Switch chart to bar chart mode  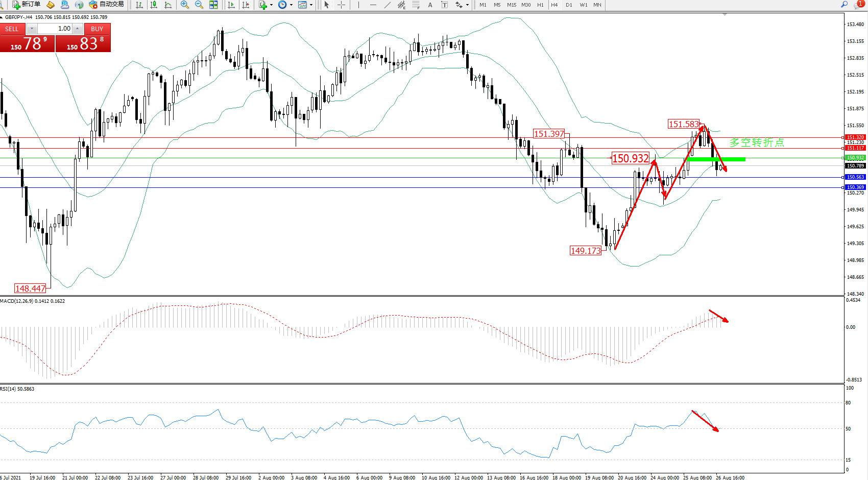click(139, 5)
